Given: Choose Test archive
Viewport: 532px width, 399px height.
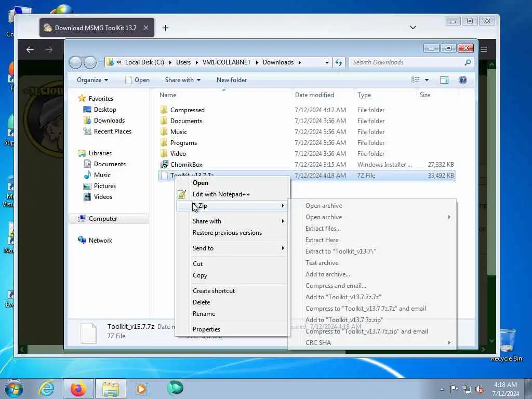Looking at the screenshot, I should pyautogui.click(x=322, y=263).
